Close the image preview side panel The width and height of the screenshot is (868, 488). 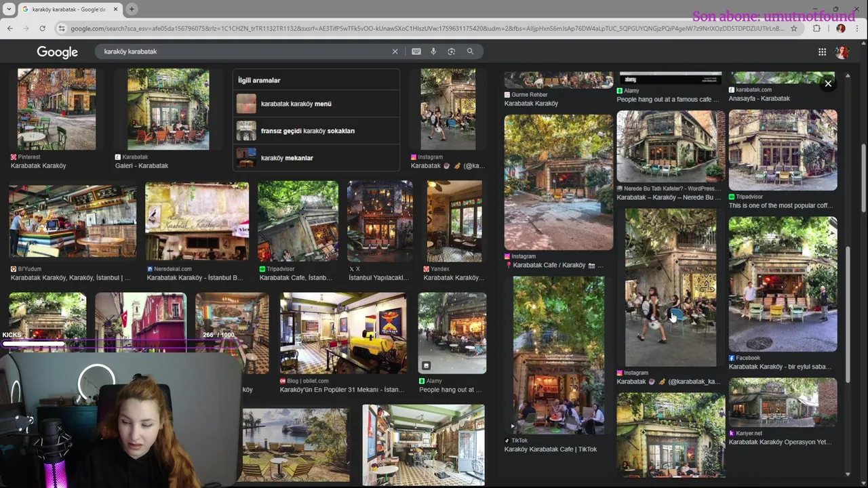(x=828, y=83)
